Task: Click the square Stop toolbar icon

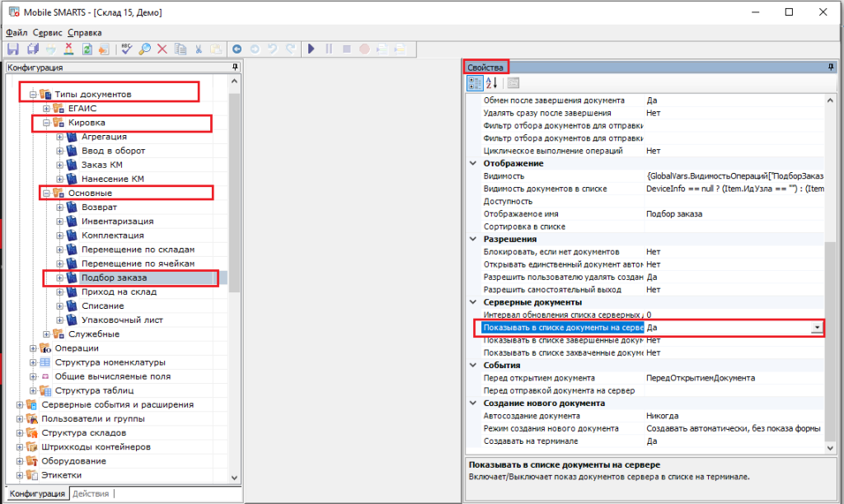Action: tap(347, 49)
